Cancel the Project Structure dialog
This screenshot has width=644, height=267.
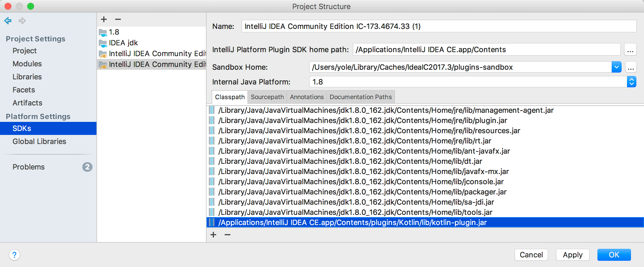click(531, 255)
